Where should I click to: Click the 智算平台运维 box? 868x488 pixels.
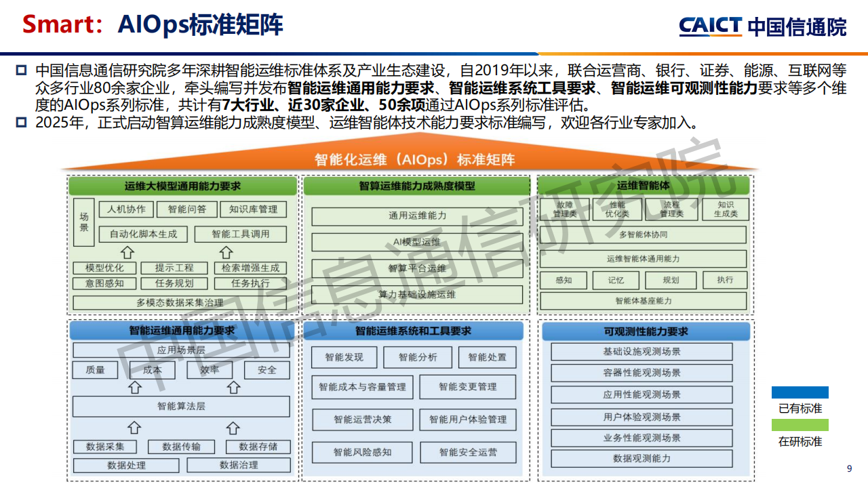tap(417, 268)
